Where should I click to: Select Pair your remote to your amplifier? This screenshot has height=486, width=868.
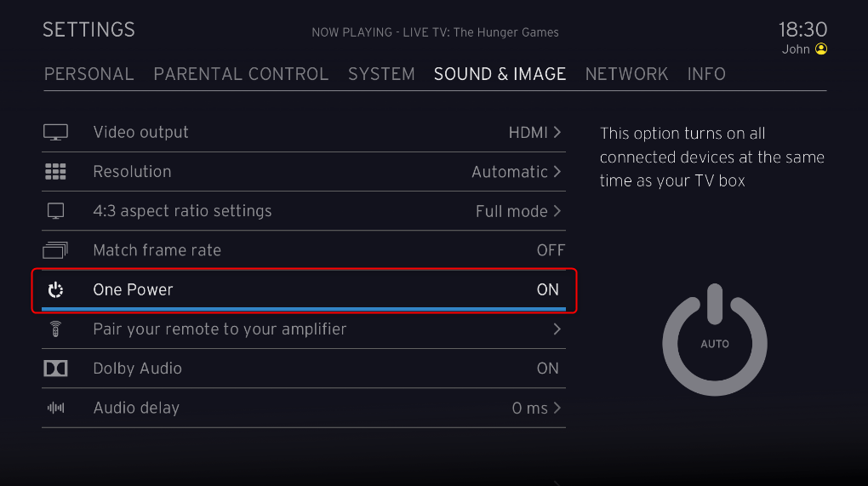220,329
